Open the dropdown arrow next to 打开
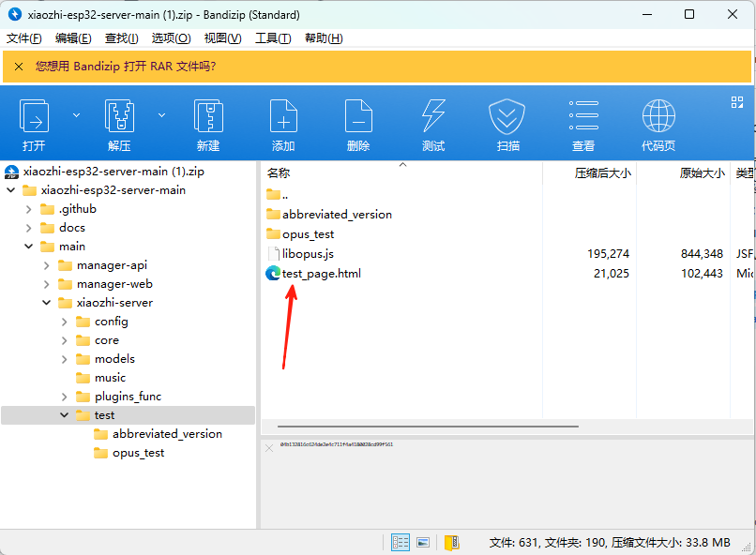The image size is (756, 555). click(x=76, y=115)
